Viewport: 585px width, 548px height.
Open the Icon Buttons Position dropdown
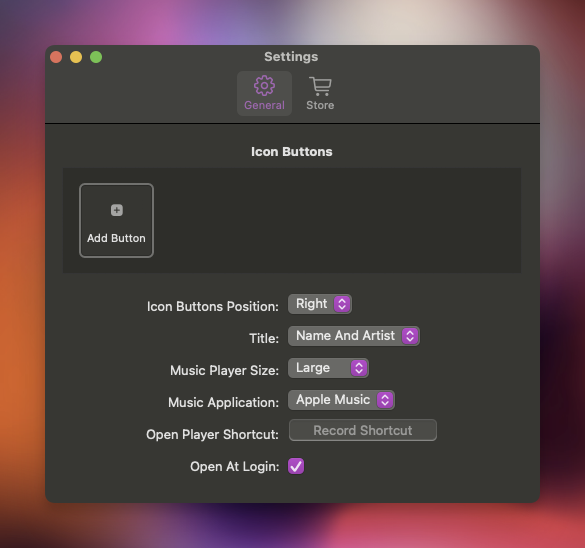(x=320, y=304)
